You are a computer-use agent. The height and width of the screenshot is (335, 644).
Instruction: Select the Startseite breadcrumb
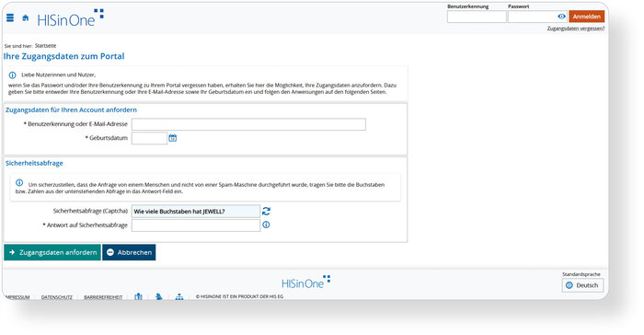[x=46, y=46]
